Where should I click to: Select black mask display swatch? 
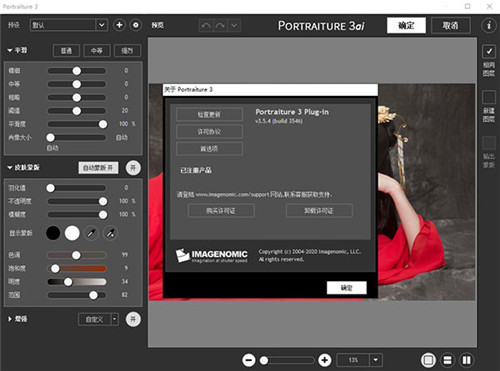[x=53, y=233]
